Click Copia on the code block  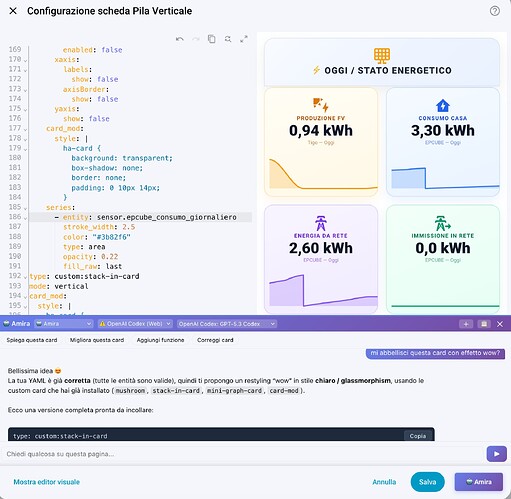418,436
